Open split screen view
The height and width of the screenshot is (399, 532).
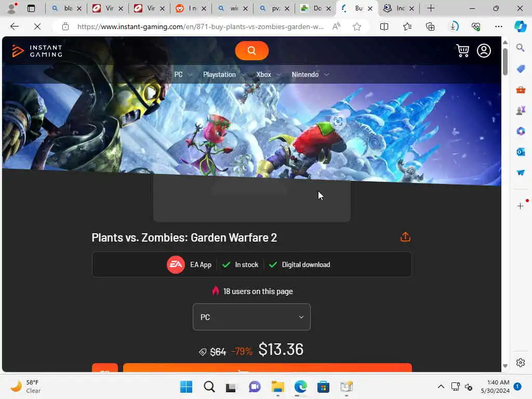tap(384, 26)
